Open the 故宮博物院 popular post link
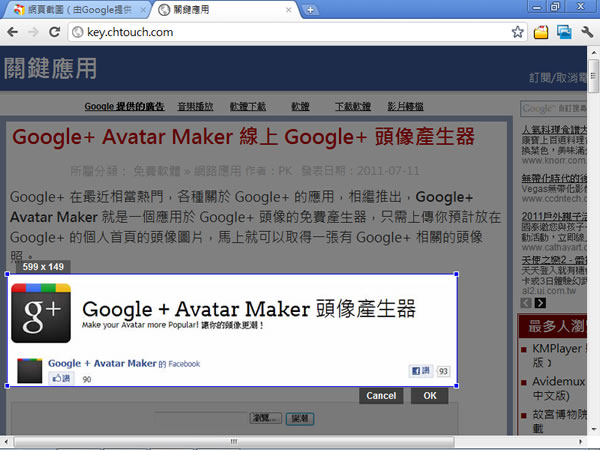The height and width of the screenshot is (450, 600). point(559,421)
